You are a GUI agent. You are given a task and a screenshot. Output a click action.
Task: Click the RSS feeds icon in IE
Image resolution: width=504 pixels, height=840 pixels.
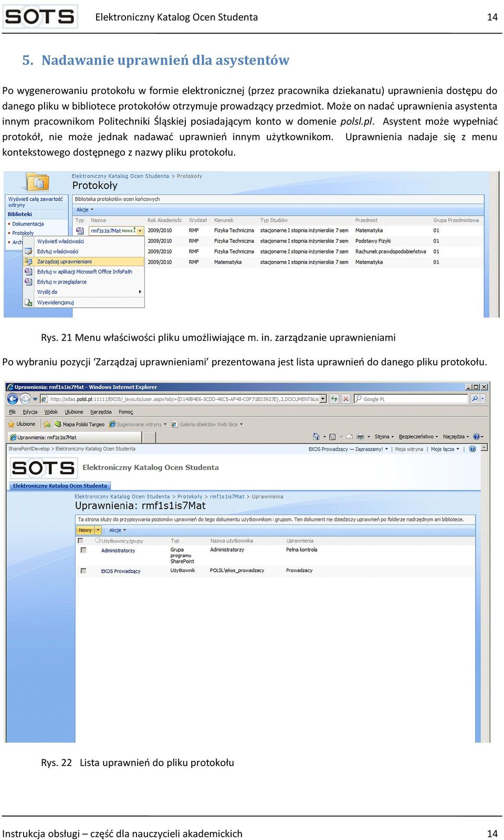(332, 437)
